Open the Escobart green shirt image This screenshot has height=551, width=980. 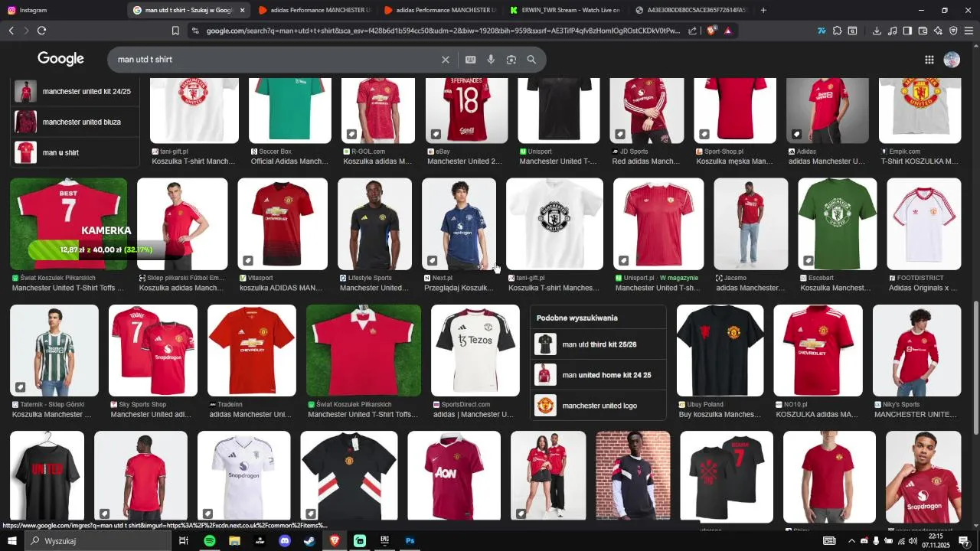coord(838,223)
